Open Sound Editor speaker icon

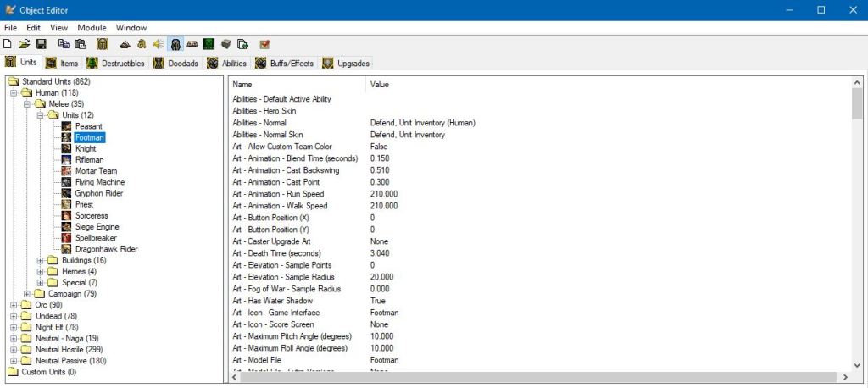coord(158,44)
